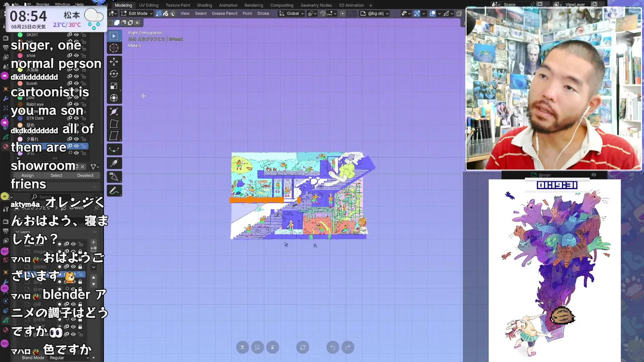The width and height of the screenshot is (644, 362).
Task: Click the undo arrow button in viewport
Action: coord(332,347)
